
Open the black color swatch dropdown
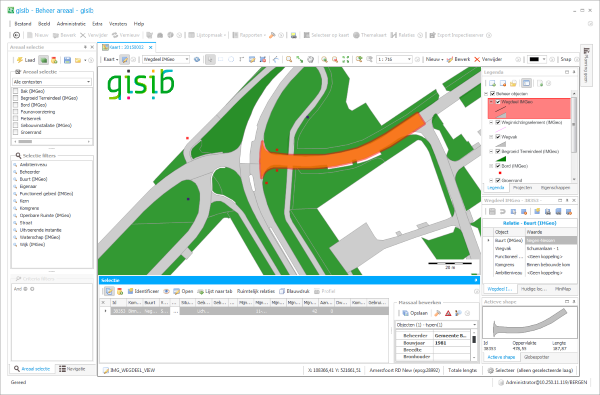tap(537, 59)
